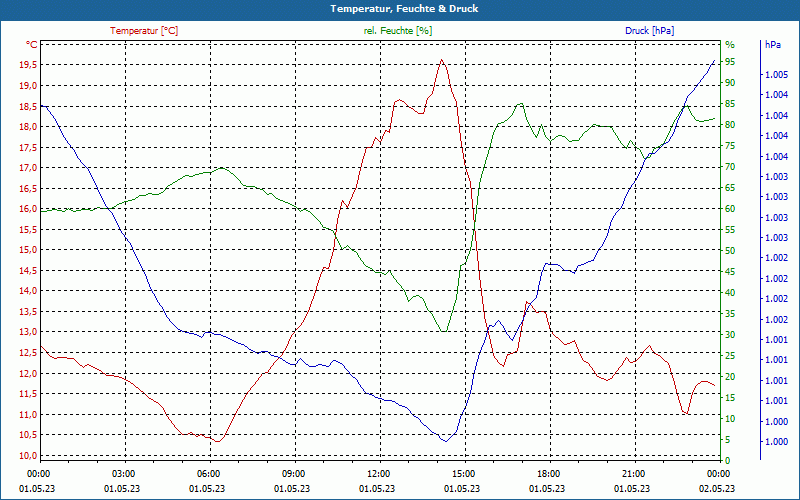Screen dimensions: 800x500
Task: Click the '65' humidity axis tick
Action: click(x=730, y=188)
